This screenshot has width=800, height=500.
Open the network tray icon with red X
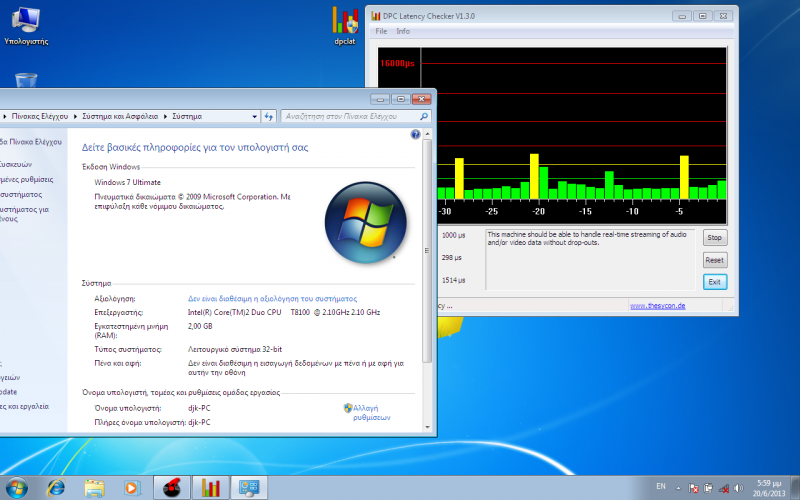click(723, 488)
